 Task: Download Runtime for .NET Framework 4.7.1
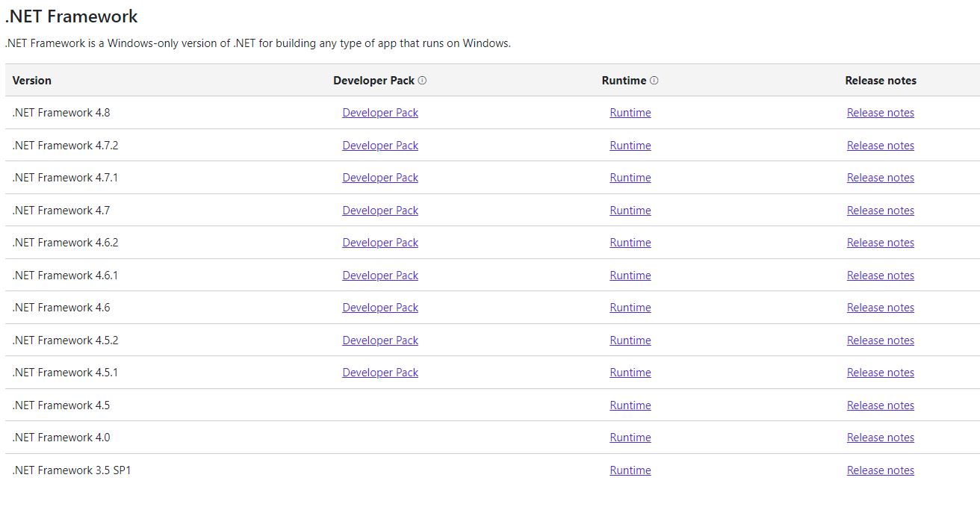point(630,178)
